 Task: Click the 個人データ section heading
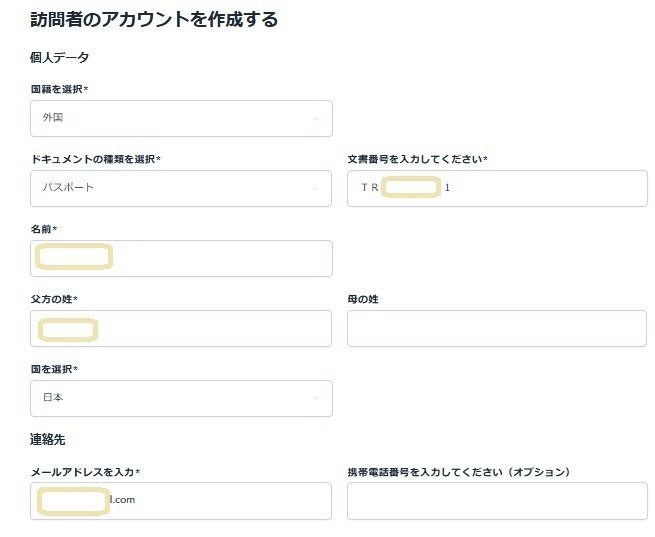(x=59, y=58)
